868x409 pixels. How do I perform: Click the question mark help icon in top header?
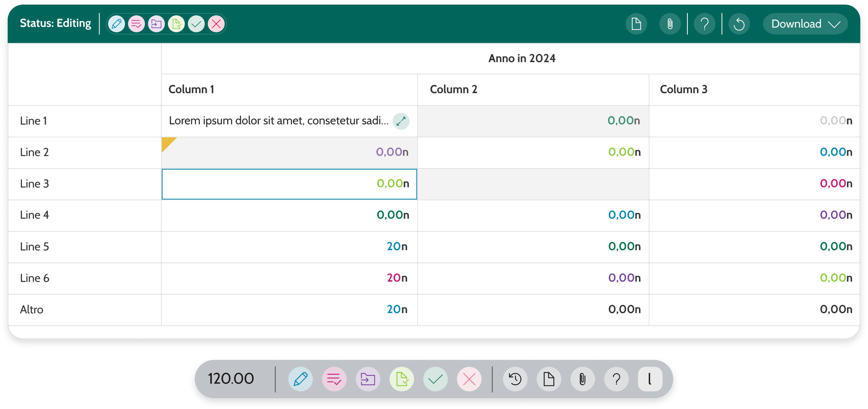point(704,24)
